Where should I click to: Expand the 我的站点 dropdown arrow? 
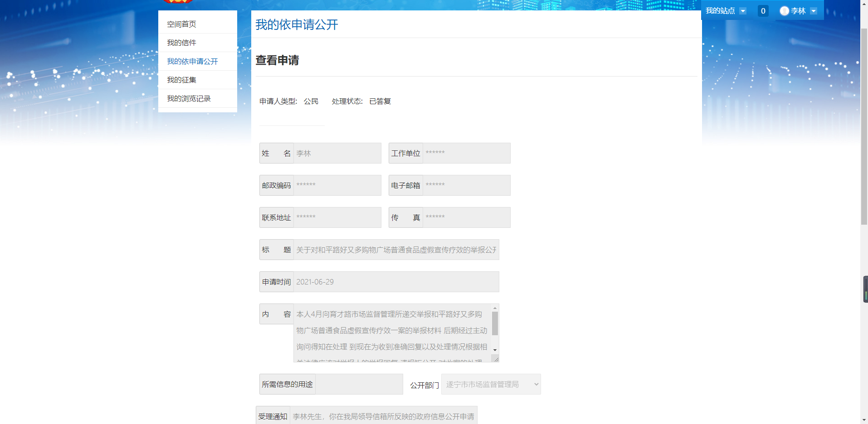pyautogui.click(x=743, y=11)
